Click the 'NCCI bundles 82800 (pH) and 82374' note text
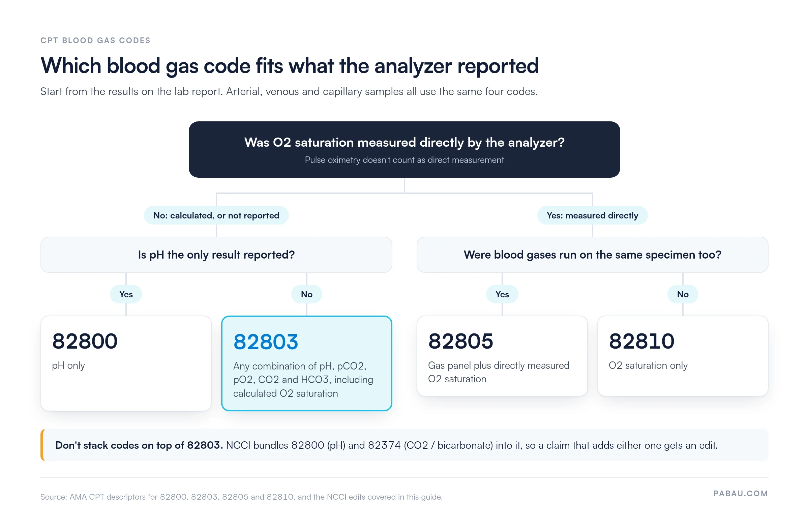Viewport: 809px width, 532px height. tap(472, 445)
